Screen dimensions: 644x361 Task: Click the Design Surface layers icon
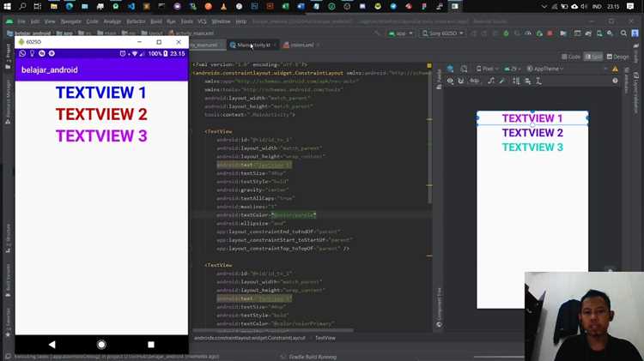(x=451, y=69)
